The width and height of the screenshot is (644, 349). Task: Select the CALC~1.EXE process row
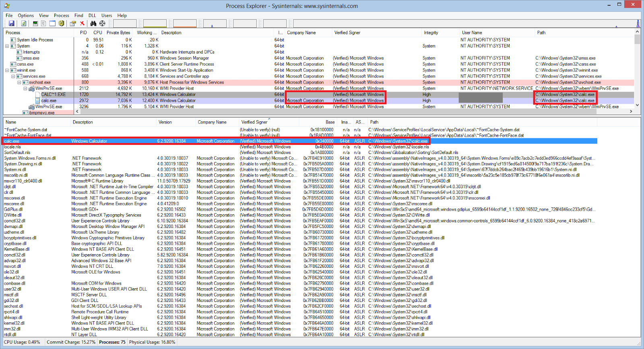tap(319, 94)
